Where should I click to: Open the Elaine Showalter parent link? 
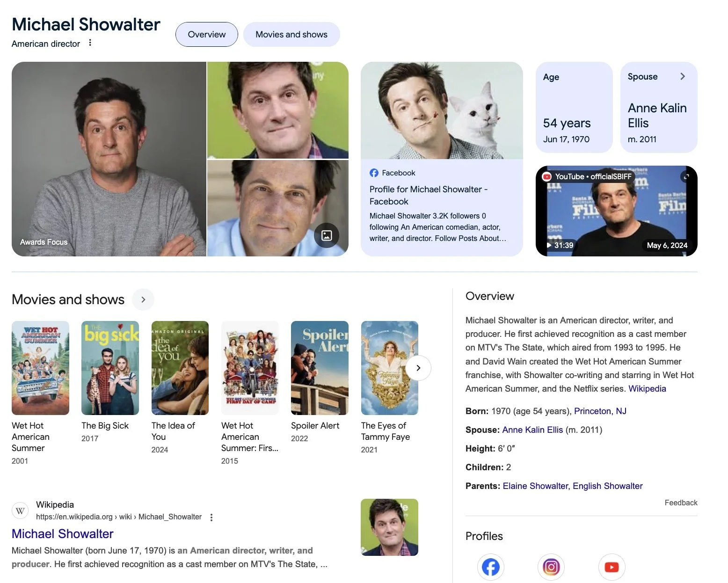click(536, 486)
